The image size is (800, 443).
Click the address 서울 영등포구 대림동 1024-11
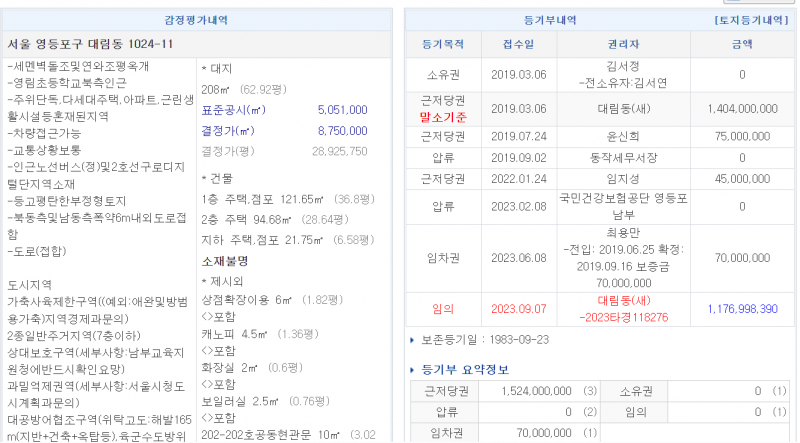point(90,44)
